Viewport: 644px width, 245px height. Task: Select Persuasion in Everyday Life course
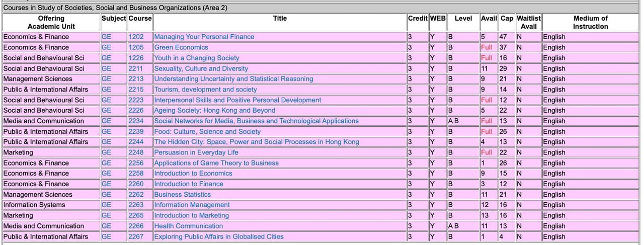tap(196, 152)
